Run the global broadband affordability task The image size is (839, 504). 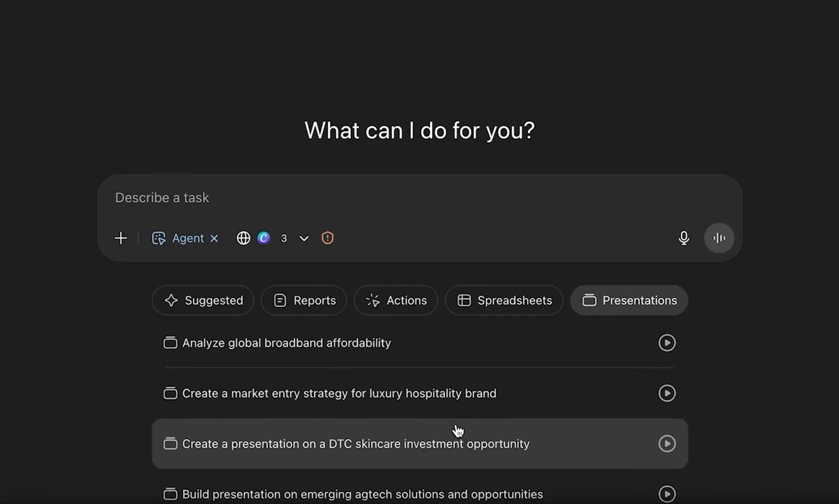coord(667,343)
